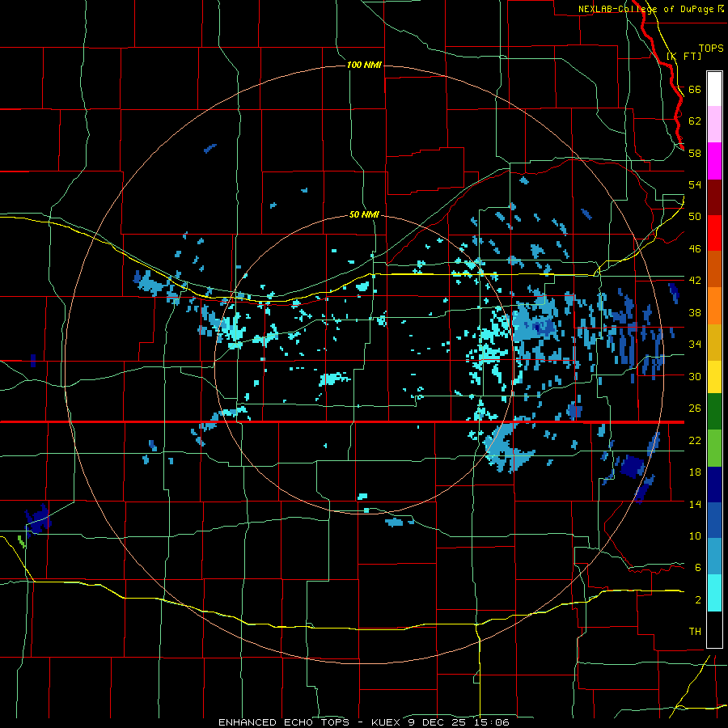This screenshot has height=728, width=728.
Task: Click the "38" legend value
Action: click(x=695, y=312)
